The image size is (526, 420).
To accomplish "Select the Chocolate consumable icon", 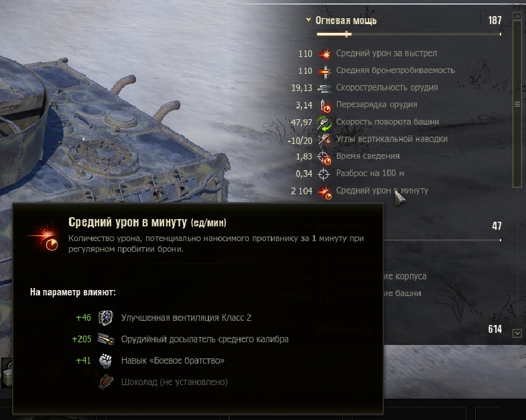I will click(106, 382).
